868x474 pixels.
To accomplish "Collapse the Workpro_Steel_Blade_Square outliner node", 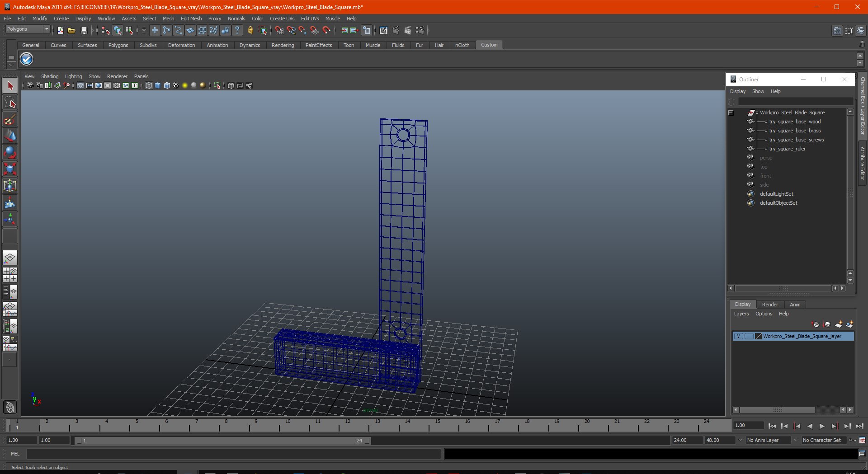I will (x=731, y=113).
